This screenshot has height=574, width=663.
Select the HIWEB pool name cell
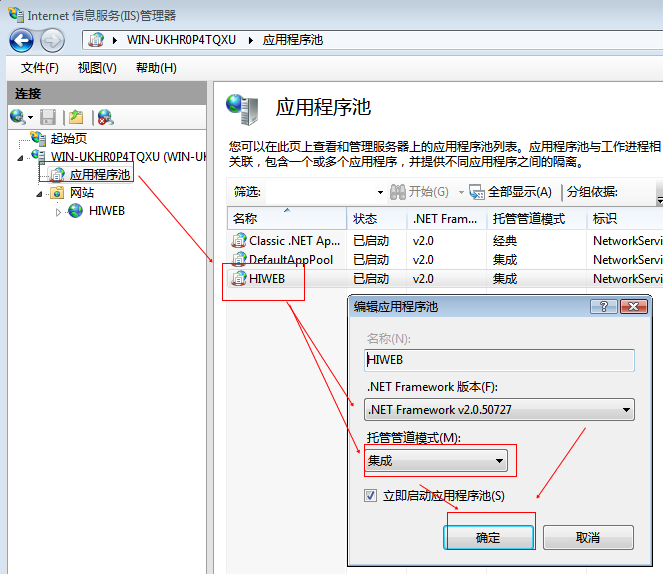267,279
